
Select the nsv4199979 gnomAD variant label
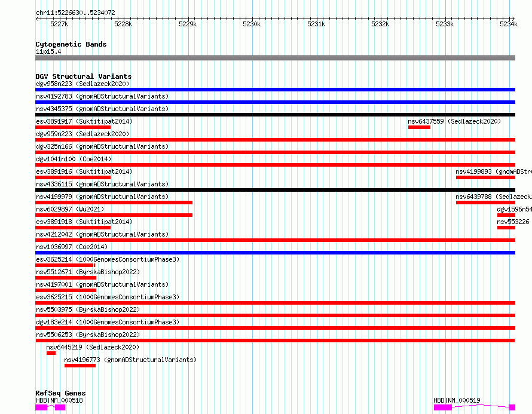tap(102, 197)
